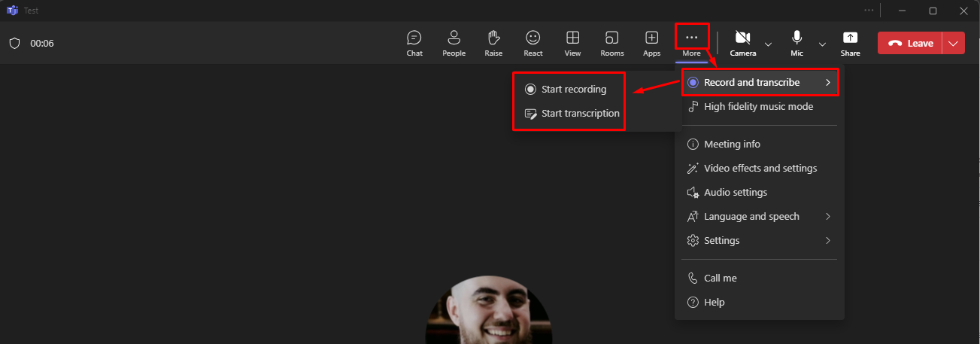
Task: Open Video effects and settings
Action: pyautogui.click(x=760, y=168)
